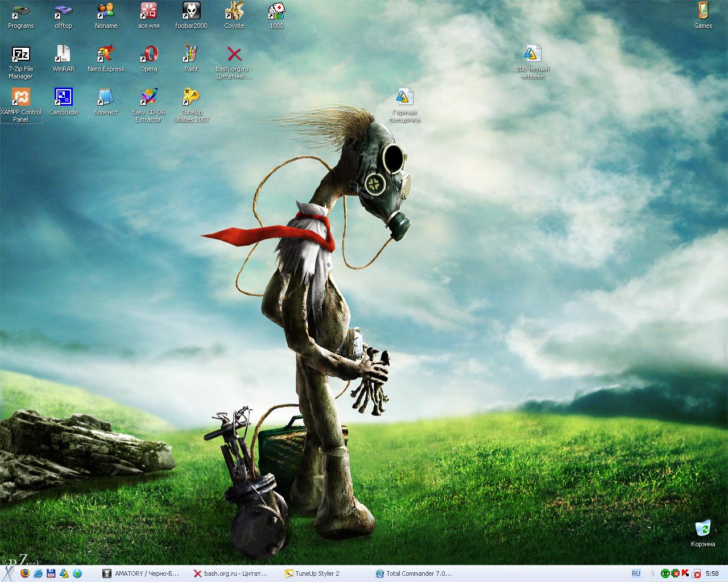Switch to the Total Commander 7.0 window
Viewport: 728px width, 582px height.
pyautogui.click(x=415, y=573)
